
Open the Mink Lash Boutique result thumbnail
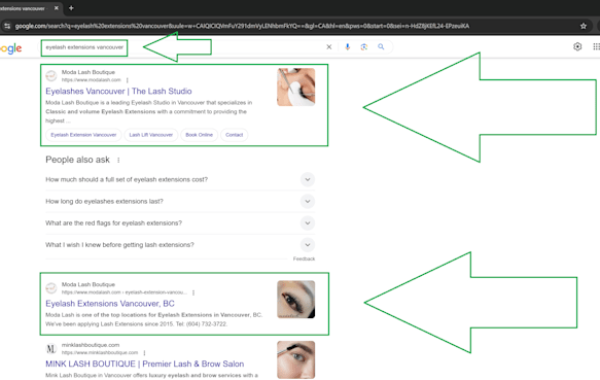296,360
